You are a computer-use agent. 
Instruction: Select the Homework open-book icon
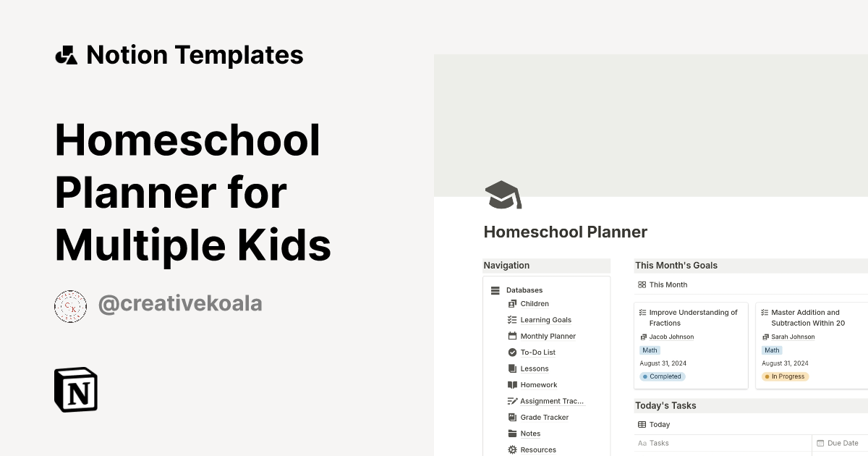pyautogui.click(x=512, y=384)
